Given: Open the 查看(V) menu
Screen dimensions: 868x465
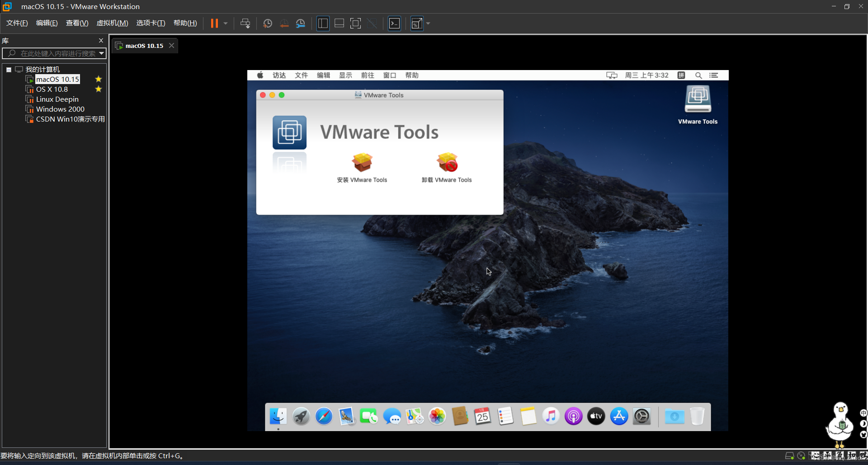Looking at the screenshot, I should [x=77, y=23].
